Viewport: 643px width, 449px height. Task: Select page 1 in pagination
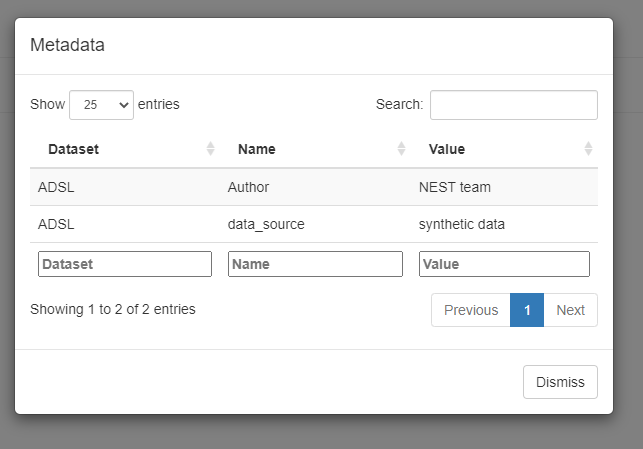pyautogui.click(x=527, y=310)
